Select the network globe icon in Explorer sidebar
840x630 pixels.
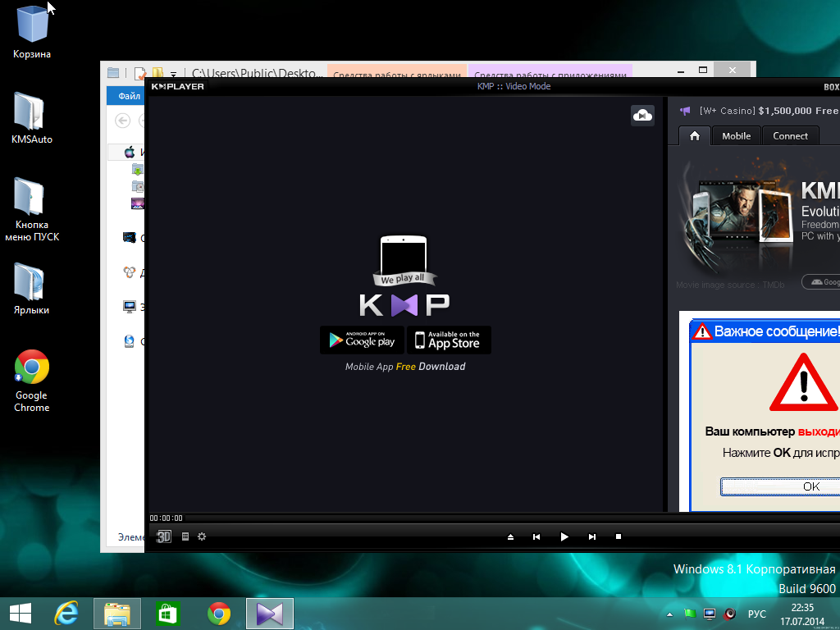[x=129, y=340]
